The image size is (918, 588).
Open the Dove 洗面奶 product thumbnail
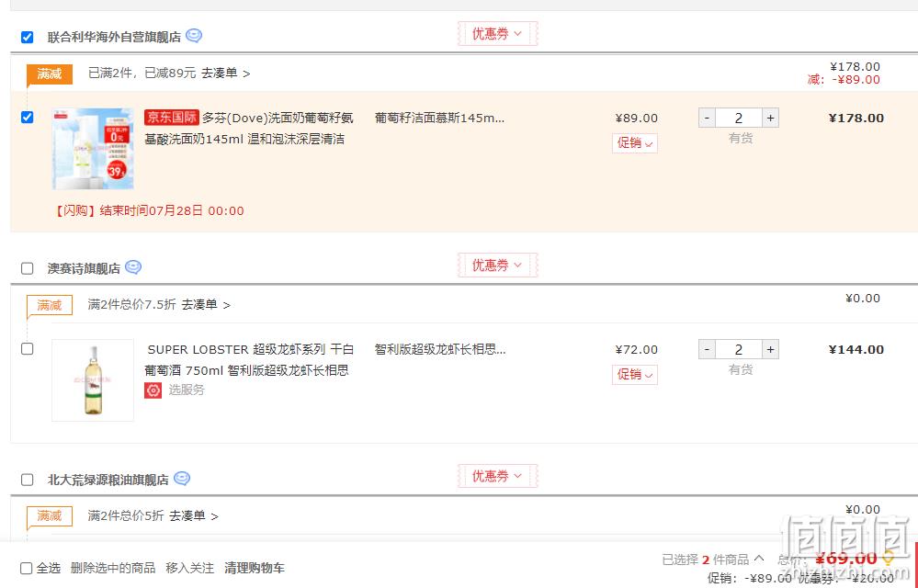click(x=93, y=149)
